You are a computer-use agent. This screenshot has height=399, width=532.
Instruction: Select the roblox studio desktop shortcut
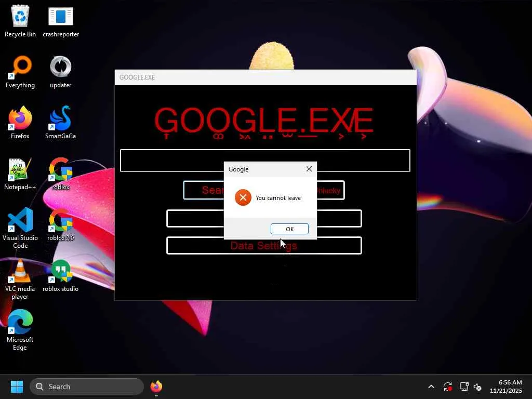61,275
